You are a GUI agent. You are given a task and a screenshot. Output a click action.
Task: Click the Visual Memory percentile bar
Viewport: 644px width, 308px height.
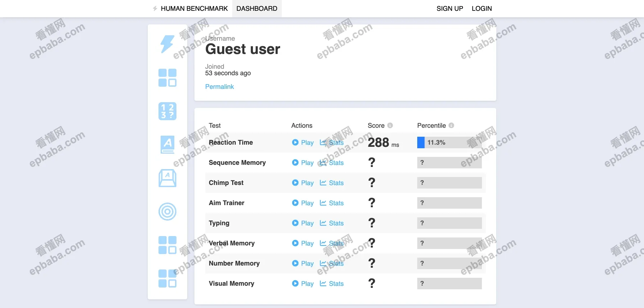450,284
